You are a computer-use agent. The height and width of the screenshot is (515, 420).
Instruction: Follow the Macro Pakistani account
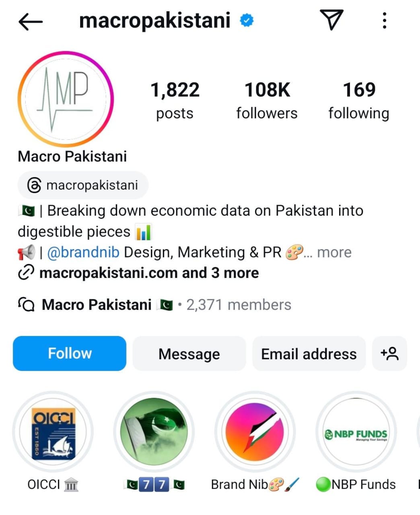[x=70, y=353]
